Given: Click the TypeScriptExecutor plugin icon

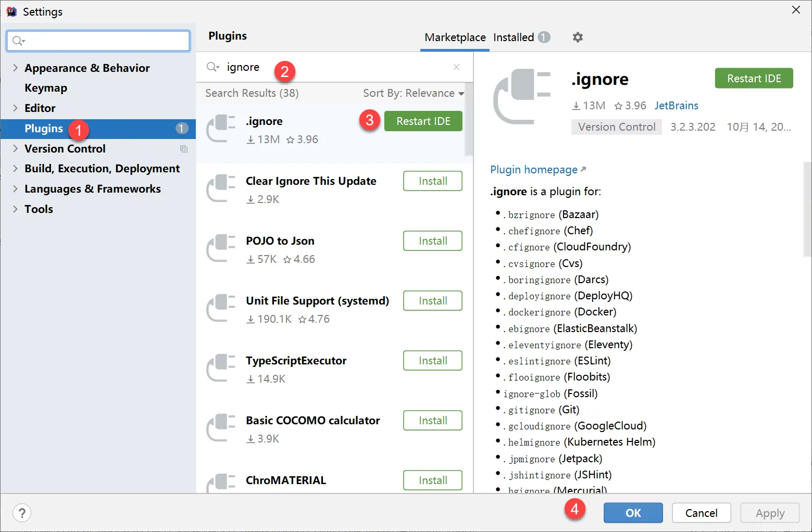Looking at the screenshot, I should [x=221, y=368].
